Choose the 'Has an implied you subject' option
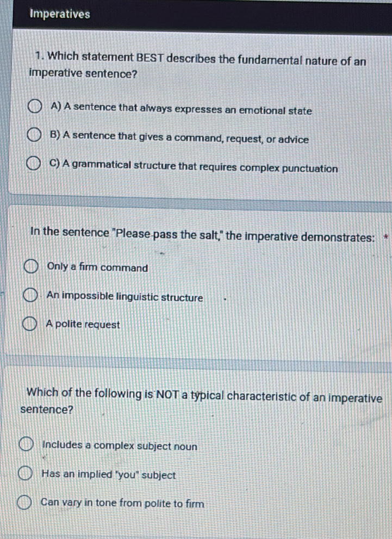 (x=26, y=474)
